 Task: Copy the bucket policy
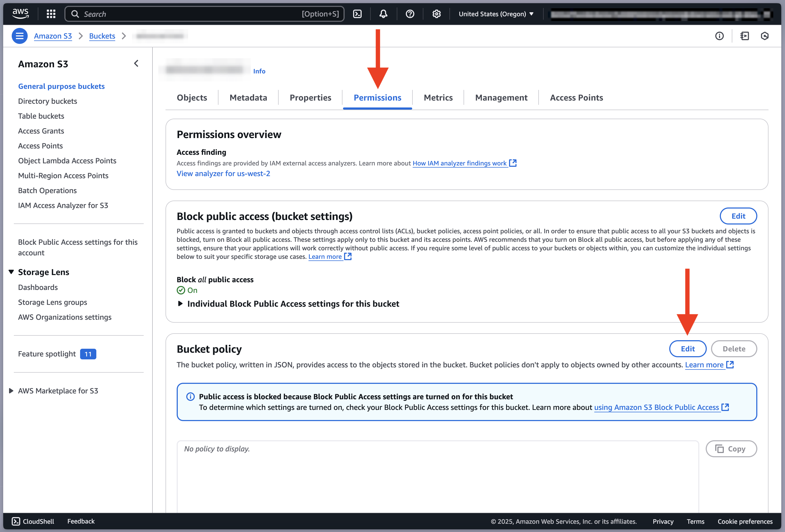click(x=731, y=449)
